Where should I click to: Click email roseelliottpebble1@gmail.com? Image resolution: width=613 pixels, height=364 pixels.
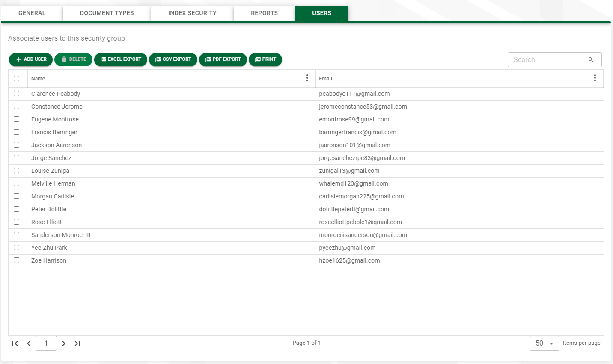[360, 222]
